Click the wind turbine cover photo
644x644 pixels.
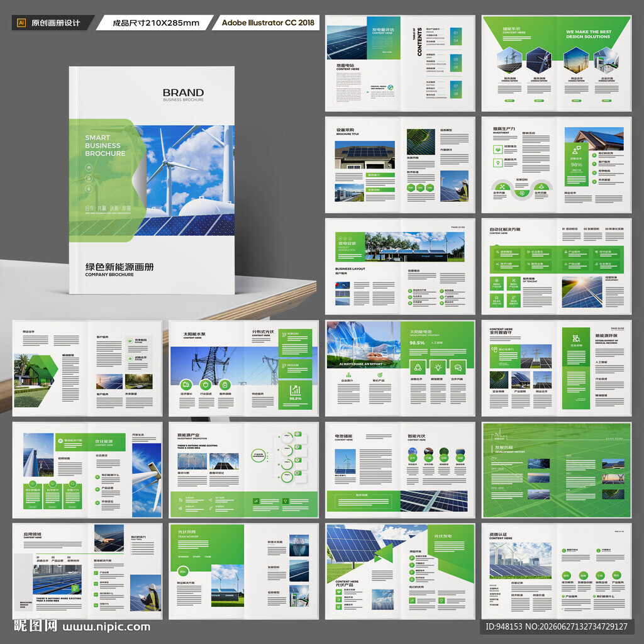pyautogui.click(x=184, y=180)
